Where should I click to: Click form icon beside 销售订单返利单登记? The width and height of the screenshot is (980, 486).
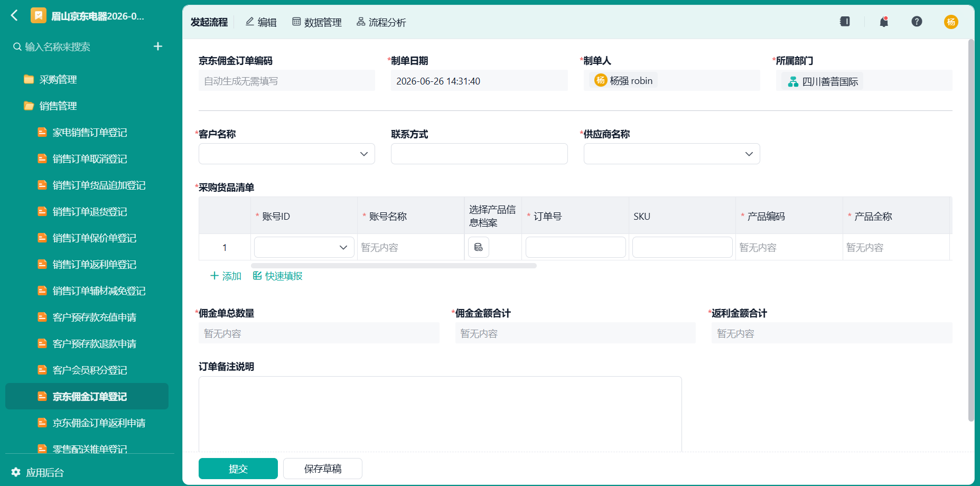click(42, 264)
